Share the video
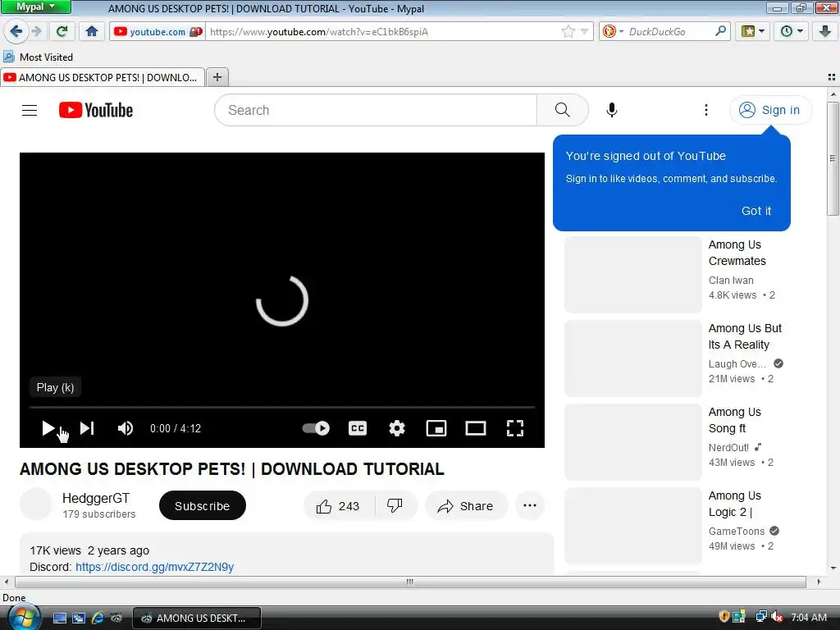The image size is (840, 630). click(466, 505)
